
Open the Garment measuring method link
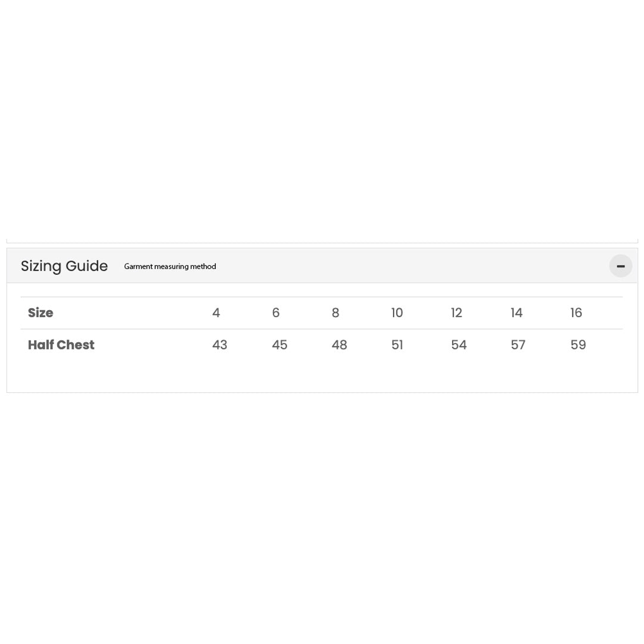point(170,267)
